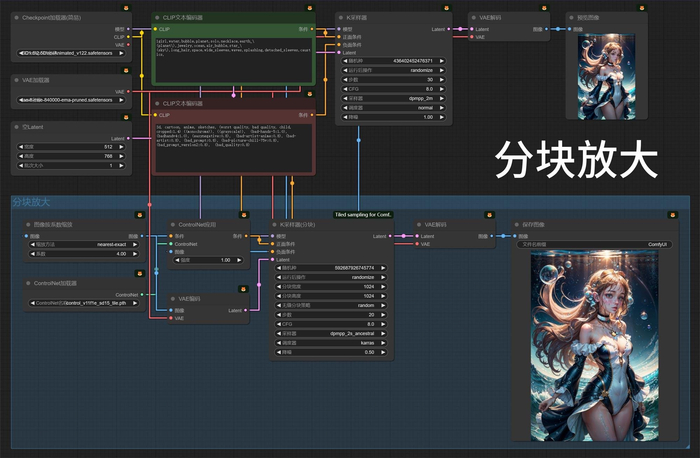
Task: Click the fox badge above K采样器 node
Action: [x=446, y=8]
